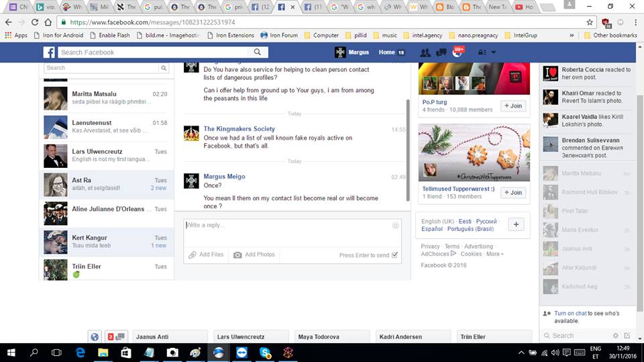The width and height of the screenshot is (644, 362).
Task: Click the Add Photos camera button
Action: tap(254, 255)
